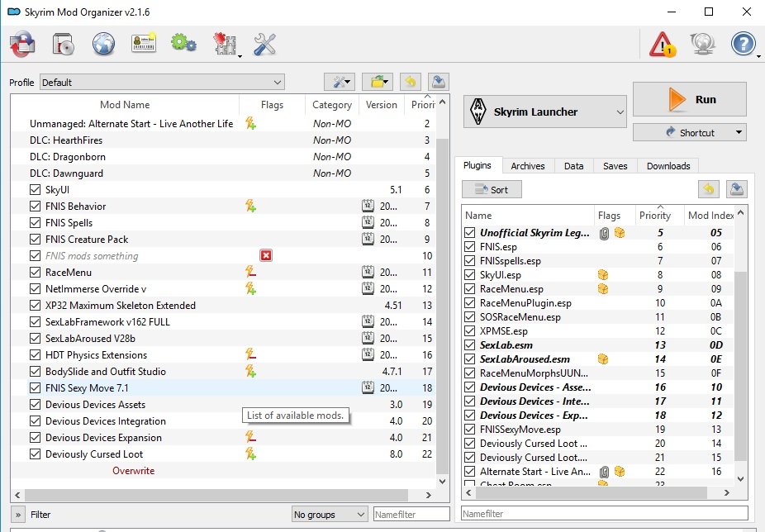Open the Nexus globe icon
The width and height of the screenshot is (765, 532).
[x=103, y=44]
